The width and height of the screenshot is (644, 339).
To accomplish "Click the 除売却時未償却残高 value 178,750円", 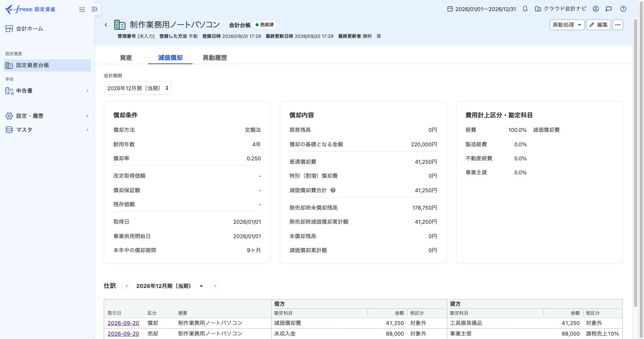I will [x=424, y=208].
